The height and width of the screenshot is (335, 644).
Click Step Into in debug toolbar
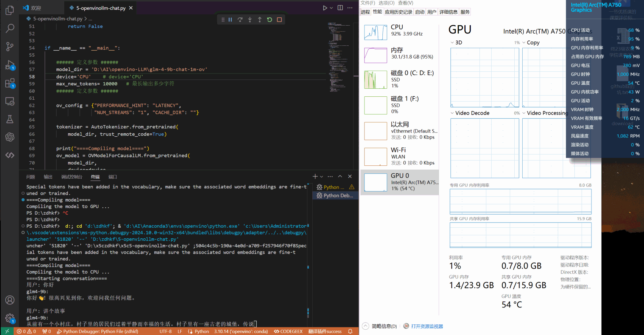(250, 20)
